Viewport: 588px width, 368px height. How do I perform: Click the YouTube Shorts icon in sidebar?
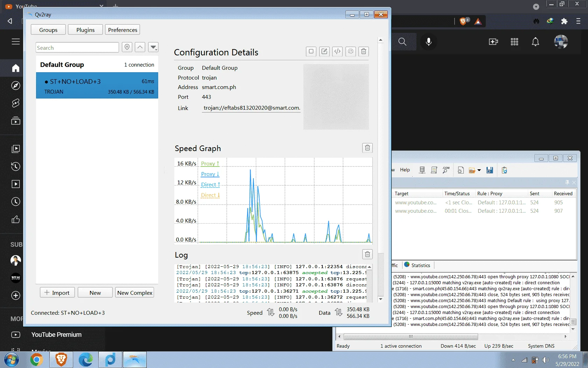(16, 103)
